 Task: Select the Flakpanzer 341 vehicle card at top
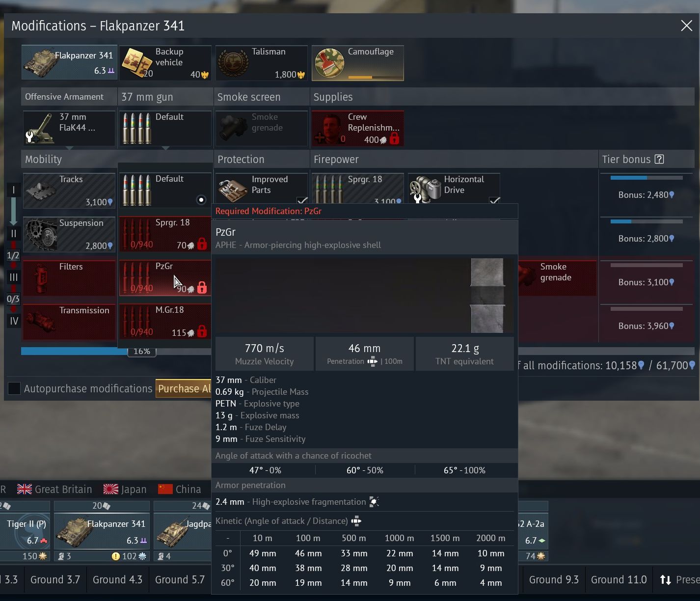69,63
